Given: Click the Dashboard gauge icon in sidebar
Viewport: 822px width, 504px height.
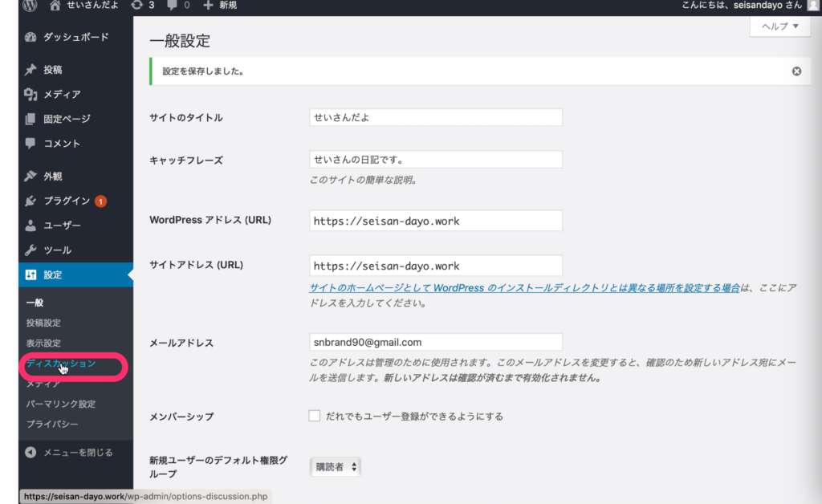Looking at the screenshot, I should (31, 37).
